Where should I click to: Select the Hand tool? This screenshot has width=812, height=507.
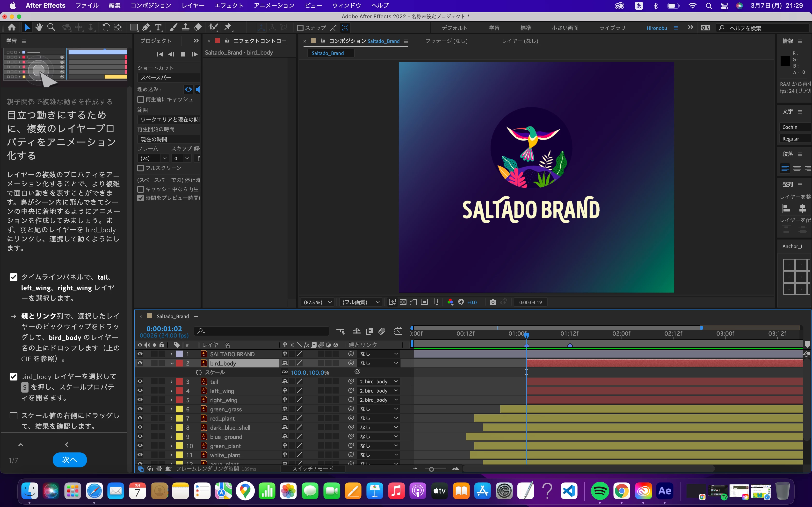pos(39,28)
